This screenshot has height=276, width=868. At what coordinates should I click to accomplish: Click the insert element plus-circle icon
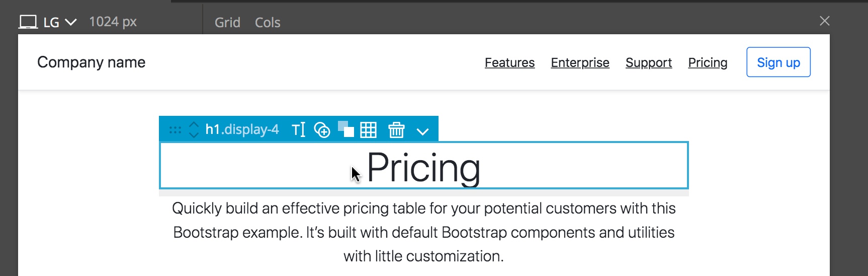[x=322, y=130]
